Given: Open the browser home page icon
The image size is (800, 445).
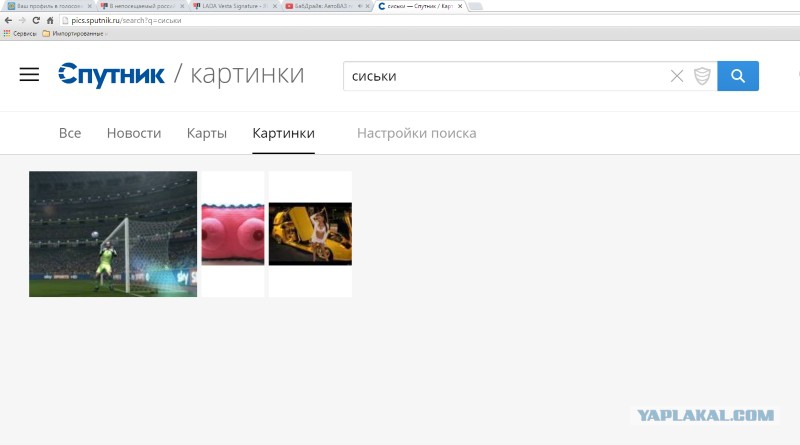Looking at the screenshot, I should [50, 20].
